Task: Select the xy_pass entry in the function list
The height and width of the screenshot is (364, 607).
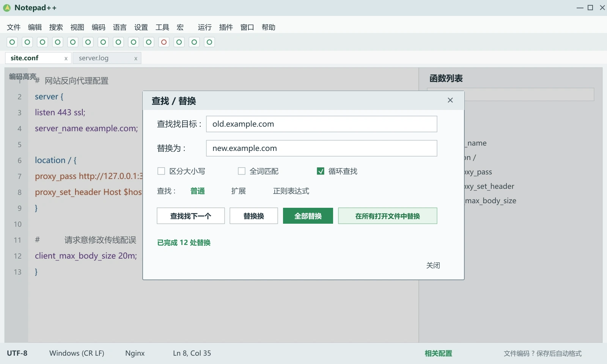Action: pyautogui.click(x=478, y=172)
